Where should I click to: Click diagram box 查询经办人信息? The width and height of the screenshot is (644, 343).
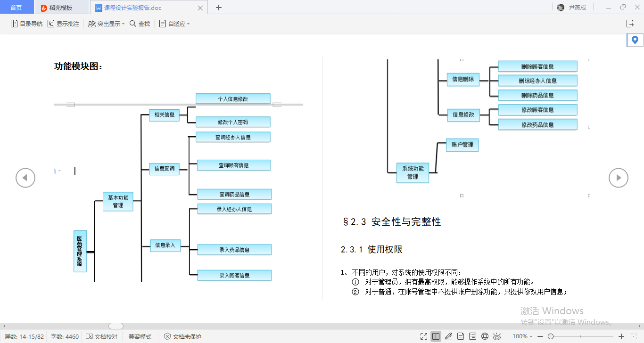(233, 137)
